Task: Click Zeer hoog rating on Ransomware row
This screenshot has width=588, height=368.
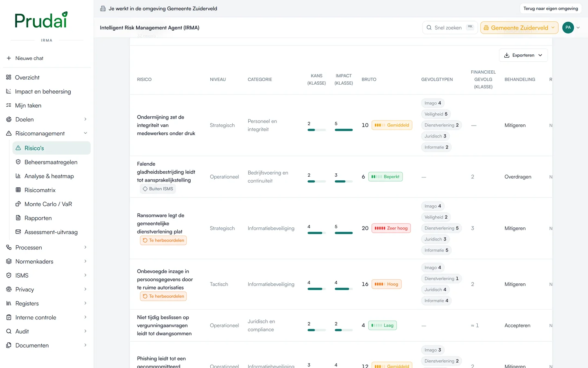Action: [x=391, y=228]
